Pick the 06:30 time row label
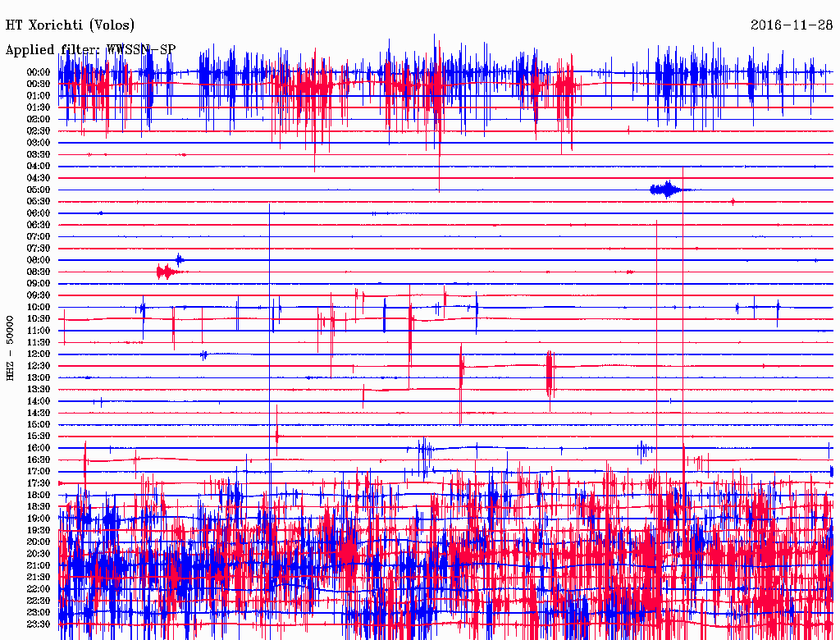 [x=39, y=225]
